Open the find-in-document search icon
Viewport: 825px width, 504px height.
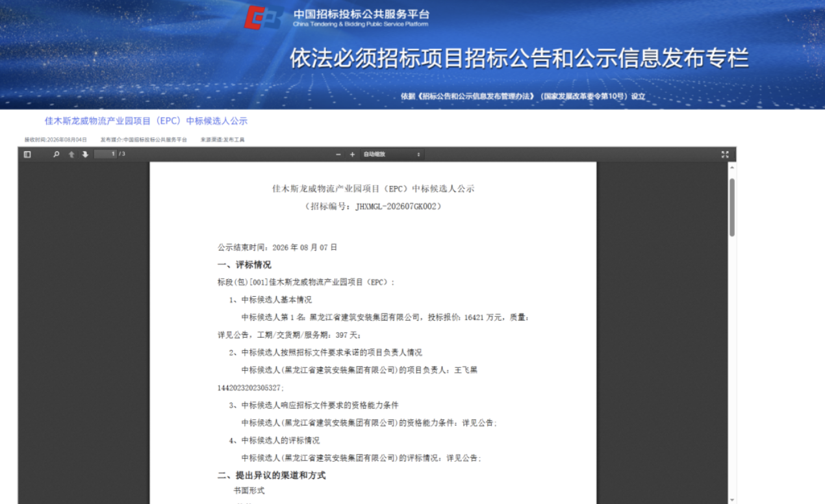pos(56,155)
